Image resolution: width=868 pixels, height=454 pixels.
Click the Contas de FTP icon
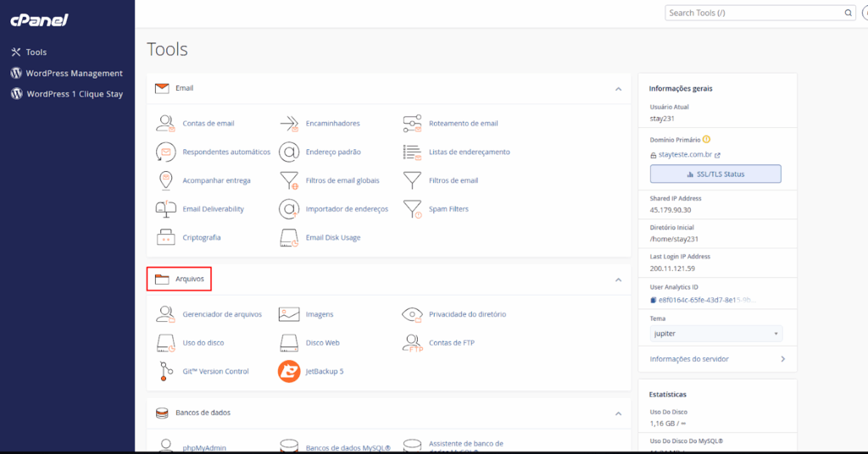pyautogui.click(x=413, y=343)
